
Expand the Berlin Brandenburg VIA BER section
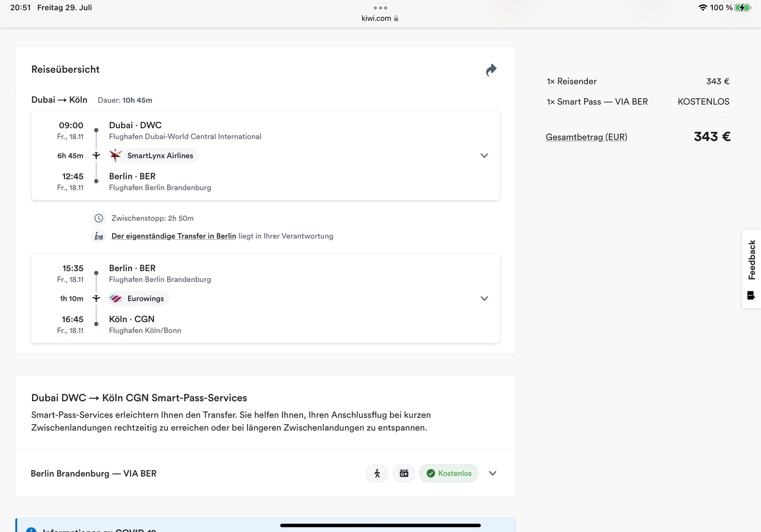(492, 473)
